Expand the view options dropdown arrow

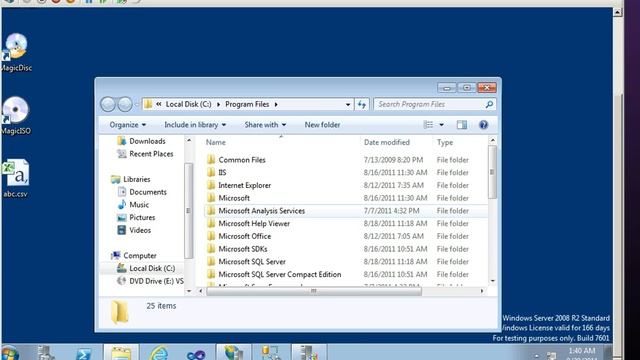click(441, 125)
